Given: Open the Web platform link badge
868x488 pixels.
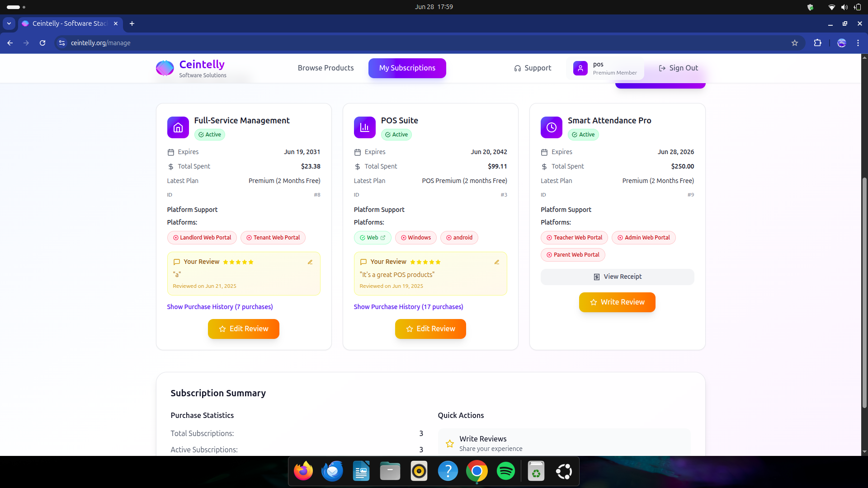Looking at the screenshot, I should pyautogui.click(x=373, y=238).
